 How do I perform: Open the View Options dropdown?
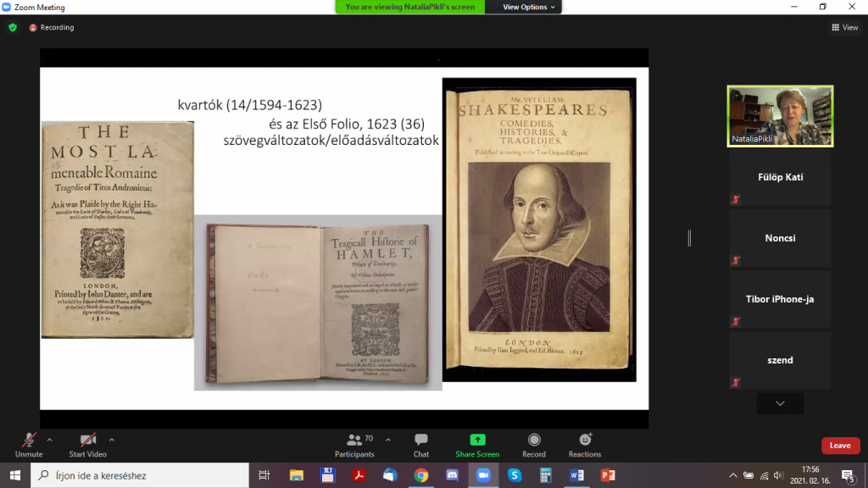coord(529,7)
